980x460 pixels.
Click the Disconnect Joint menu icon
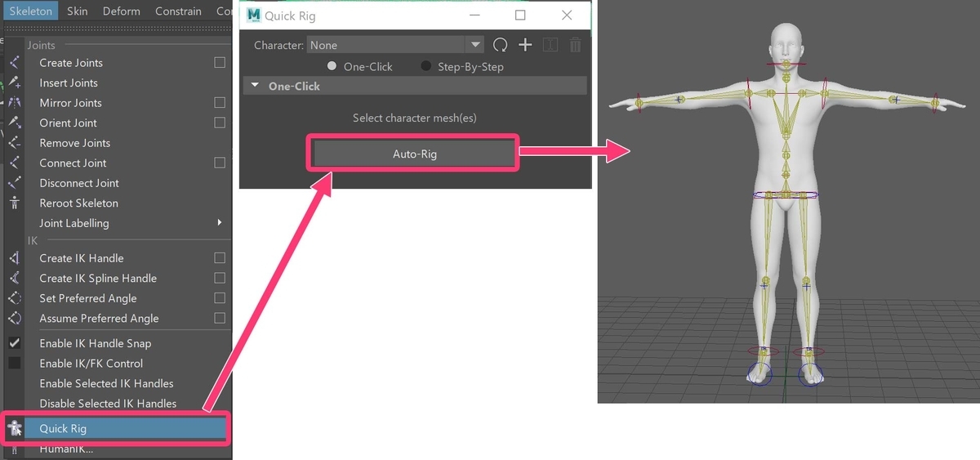(14, 183)
